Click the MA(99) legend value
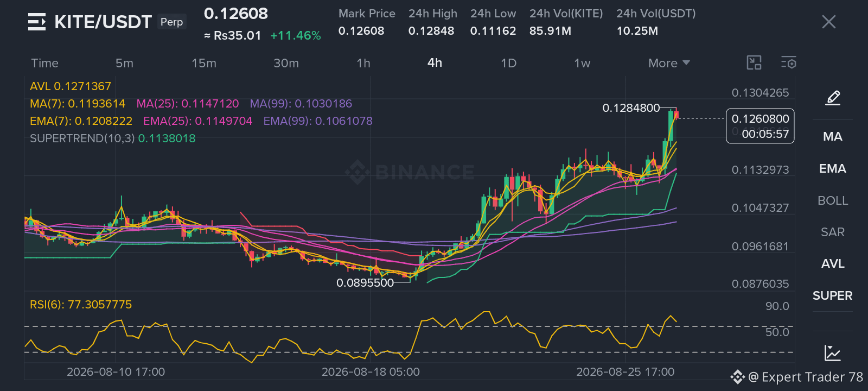This screenshot has width=868, height=391. 301,104
